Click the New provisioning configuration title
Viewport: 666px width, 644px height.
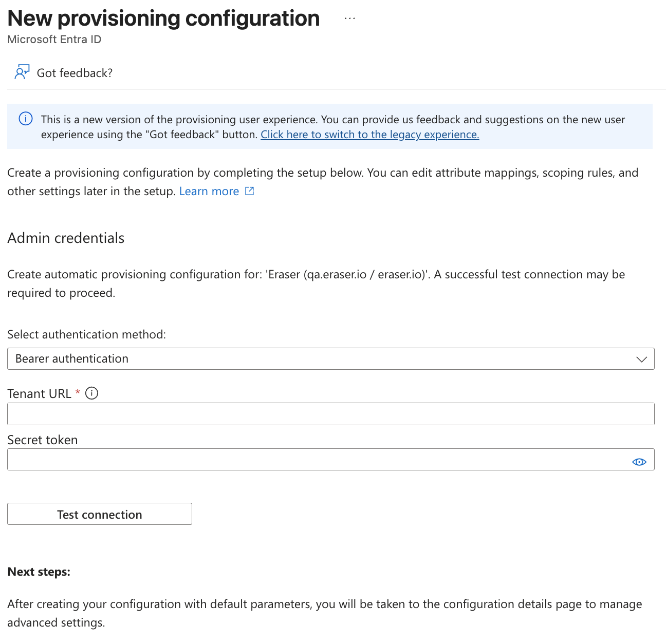coord(163,18)
